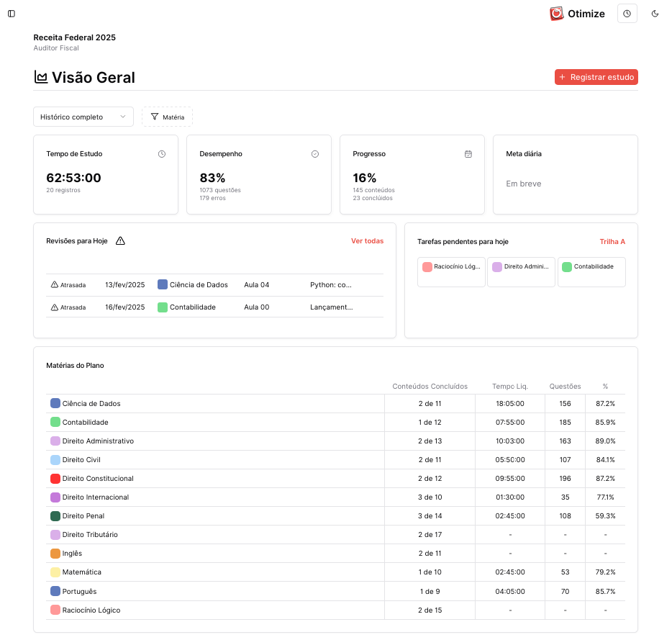Open the Histórico completo dropdown
This screenshot has height=640, width=672.
coord(83,117)
